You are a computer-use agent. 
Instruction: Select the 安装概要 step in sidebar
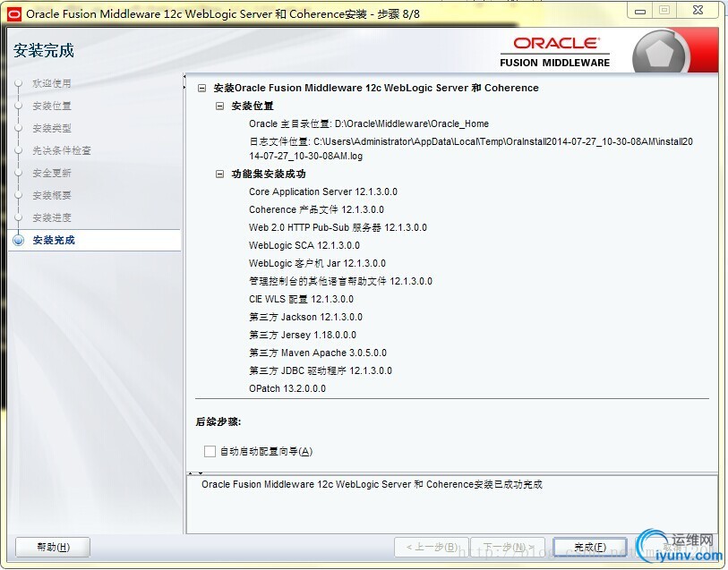click(52, 195)
